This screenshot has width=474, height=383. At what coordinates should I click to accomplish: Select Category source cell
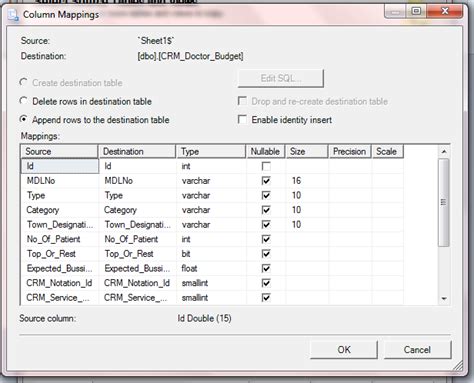(x=60, y=210)
